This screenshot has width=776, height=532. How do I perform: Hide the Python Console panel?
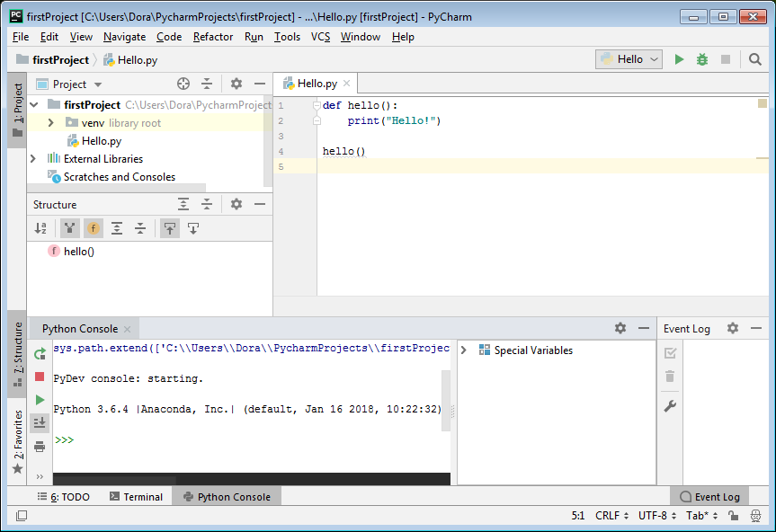click(643, 328)
